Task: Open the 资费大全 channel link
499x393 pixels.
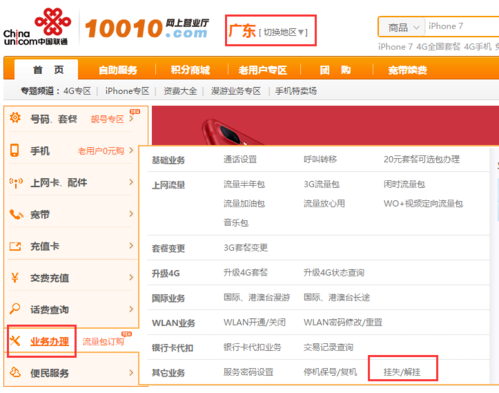Action: [x=180, y=91]
